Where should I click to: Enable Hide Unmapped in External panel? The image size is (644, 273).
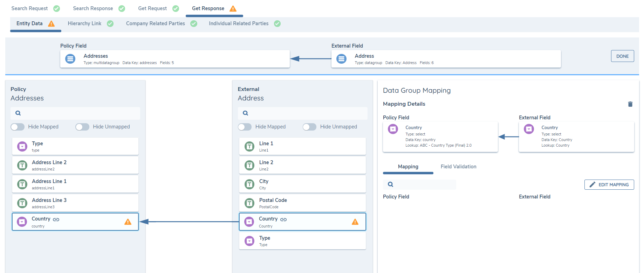coord(309,127)
